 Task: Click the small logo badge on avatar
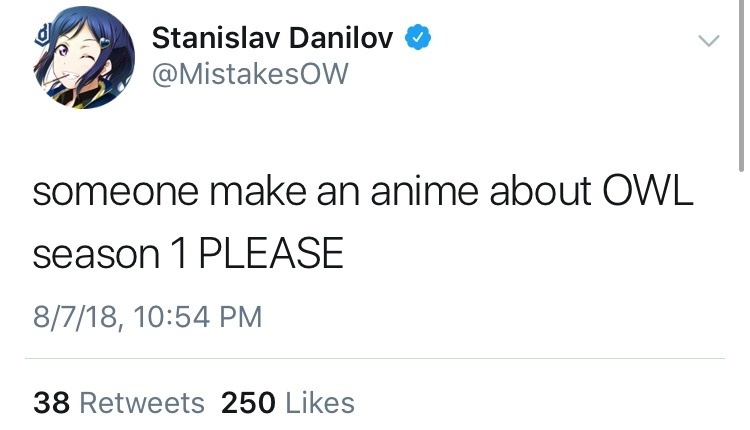pyautogui.click(x=40, y=35)
